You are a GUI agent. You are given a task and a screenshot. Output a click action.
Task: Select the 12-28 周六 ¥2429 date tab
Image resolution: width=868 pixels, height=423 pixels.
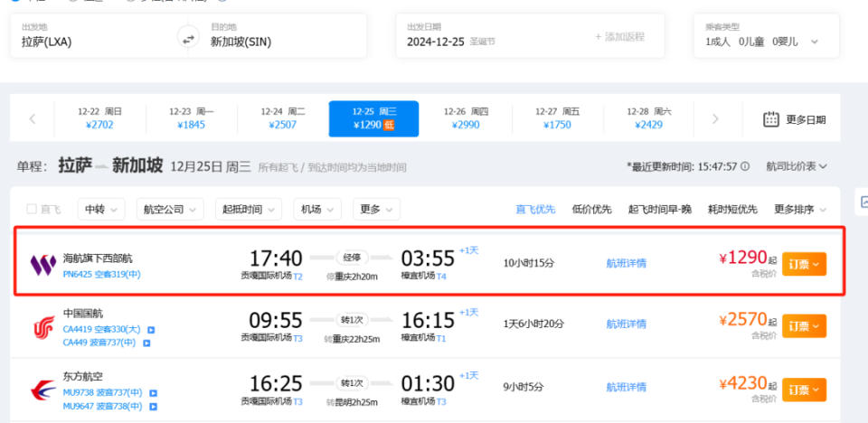649,118
